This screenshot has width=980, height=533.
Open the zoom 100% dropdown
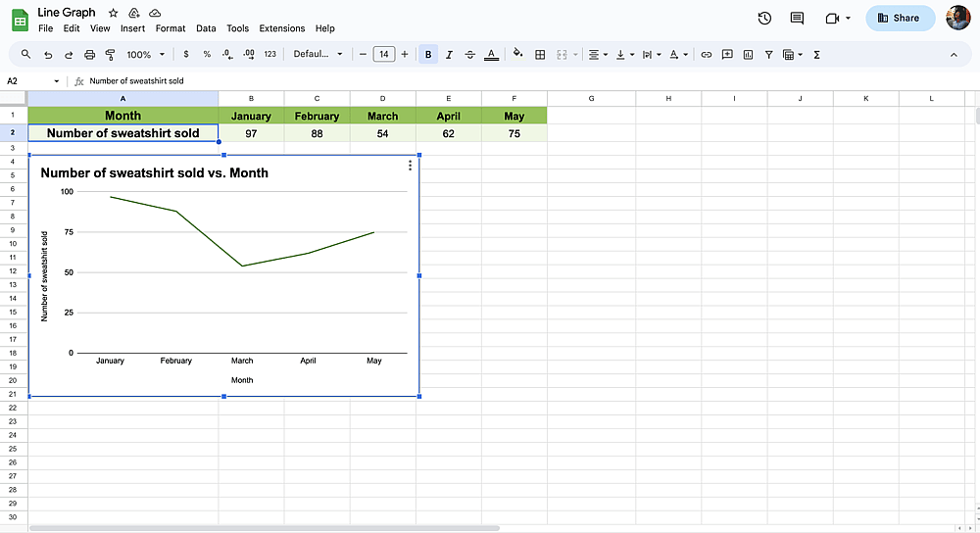click(x=146, y=55)
